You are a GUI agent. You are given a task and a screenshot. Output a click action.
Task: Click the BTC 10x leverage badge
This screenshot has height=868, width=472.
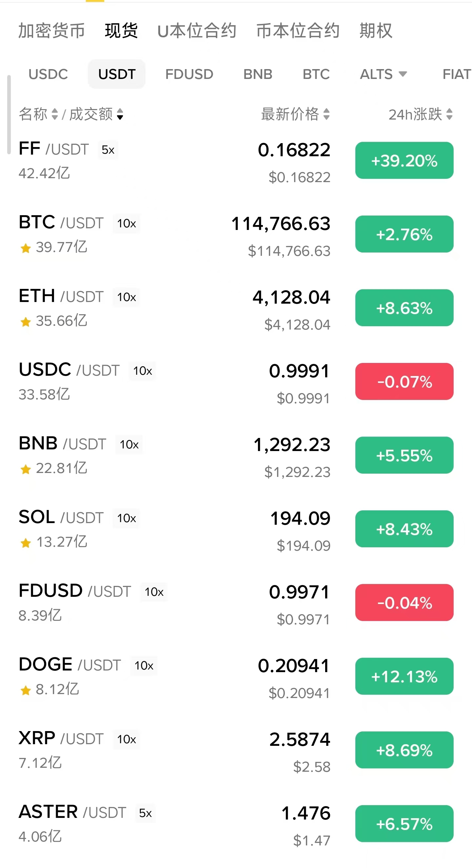pos(127,223)
